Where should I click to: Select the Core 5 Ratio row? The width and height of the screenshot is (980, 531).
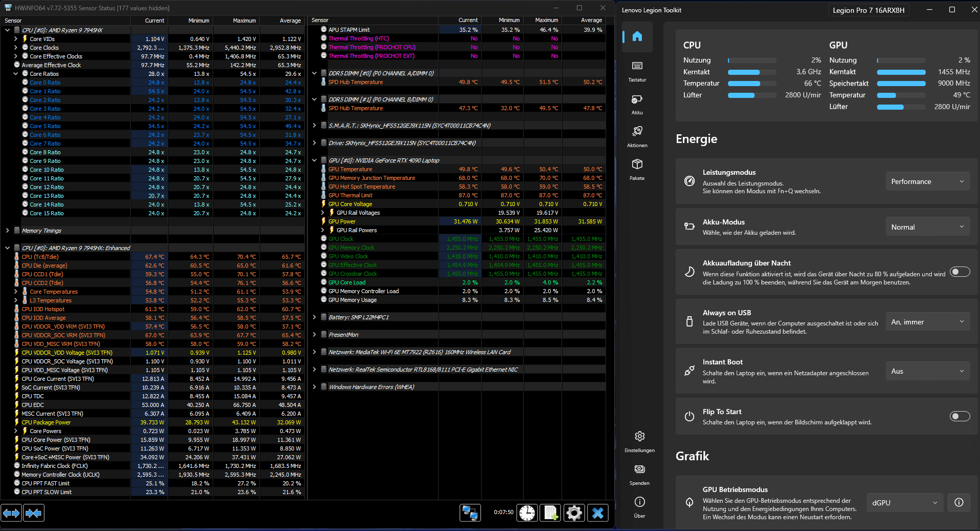[153, 126]
